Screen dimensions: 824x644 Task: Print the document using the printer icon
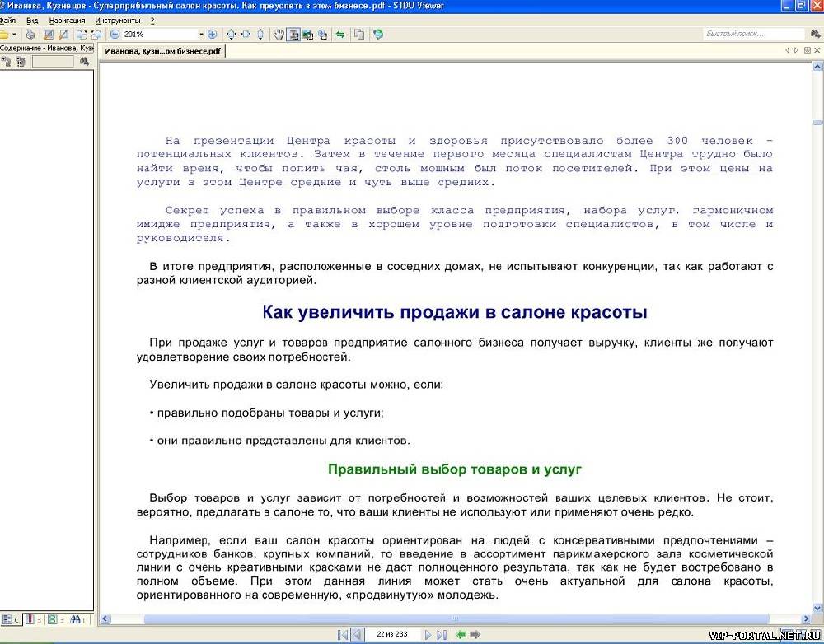tap(30, 34)
